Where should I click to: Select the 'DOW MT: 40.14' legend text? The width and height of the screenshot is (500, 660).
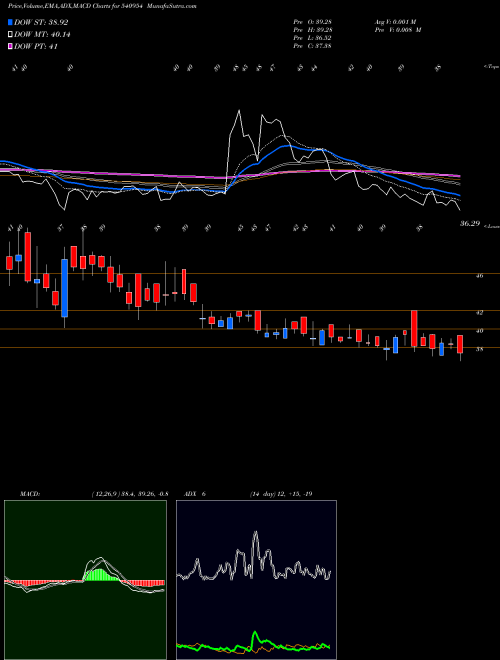[x=42, y=34]
